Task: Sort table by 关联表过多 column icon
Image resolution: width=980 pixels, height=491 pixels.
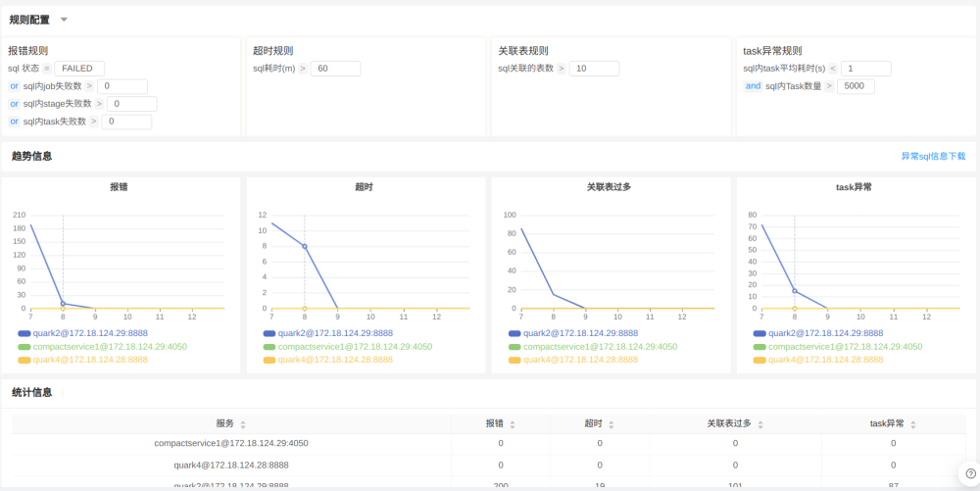Action: pyautogui.click(x=760, y=424)
